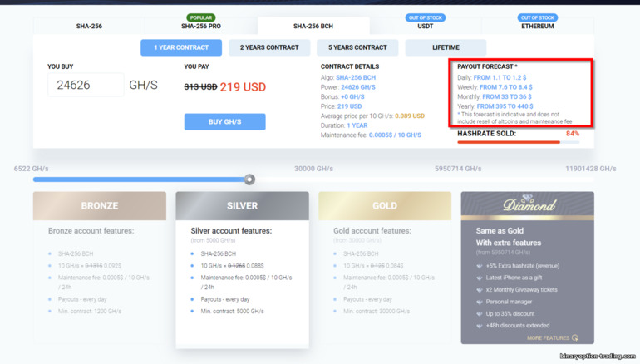640x364 pixels.
Task: Click the OUT OF STOCK badge above USDT
Action: pos(426,17)
